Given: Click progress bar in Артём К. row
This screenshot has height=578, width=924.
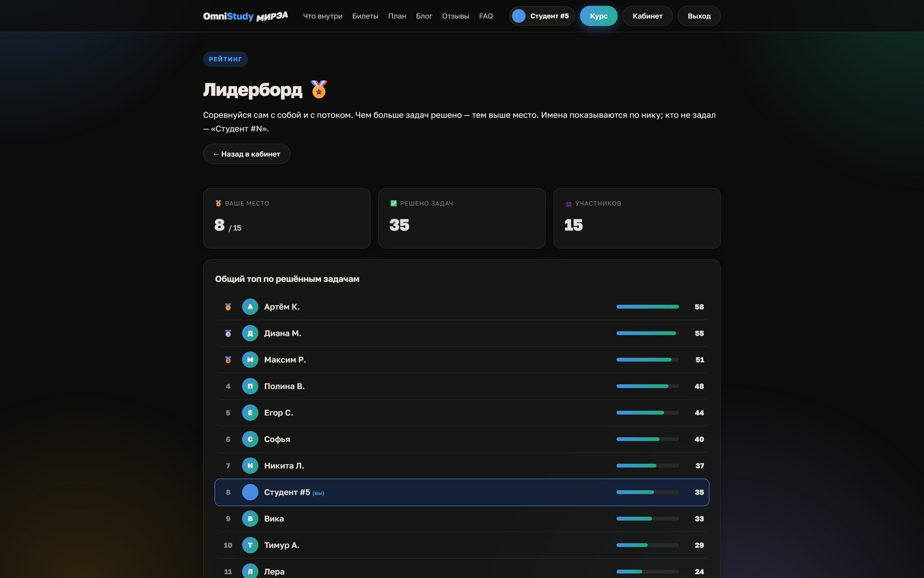Looking at the screenshot, I should [x=648, y=307].
